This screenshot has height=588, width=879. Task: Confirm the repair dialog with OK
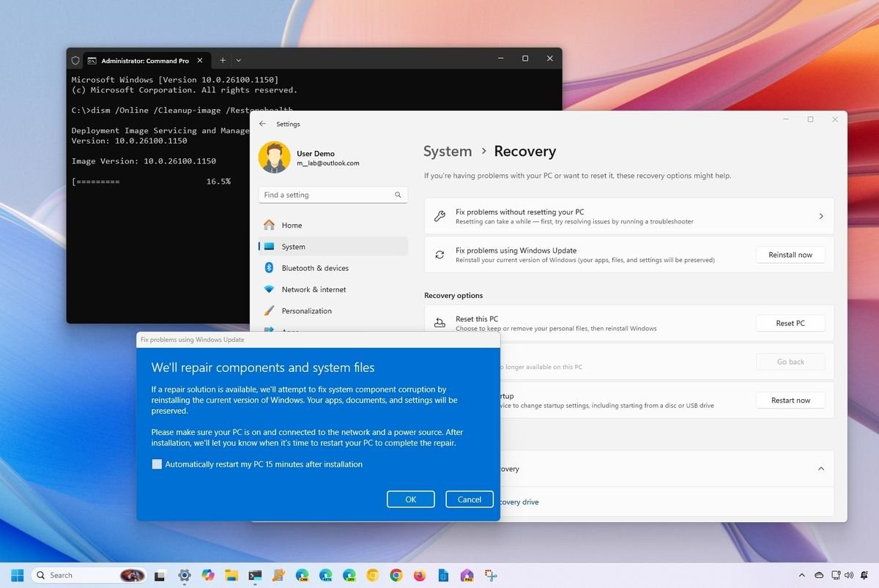(411, 499)
